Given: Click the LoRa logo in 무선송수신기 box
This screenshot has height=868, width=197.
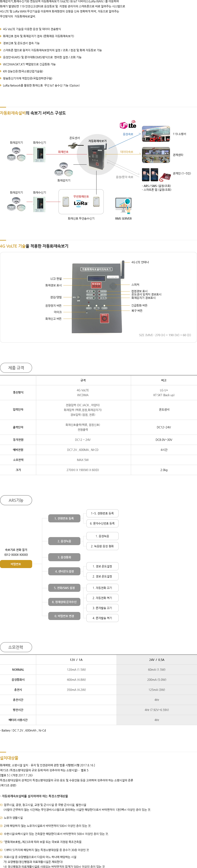Looking at the screenshot, I should click(81, 203).
